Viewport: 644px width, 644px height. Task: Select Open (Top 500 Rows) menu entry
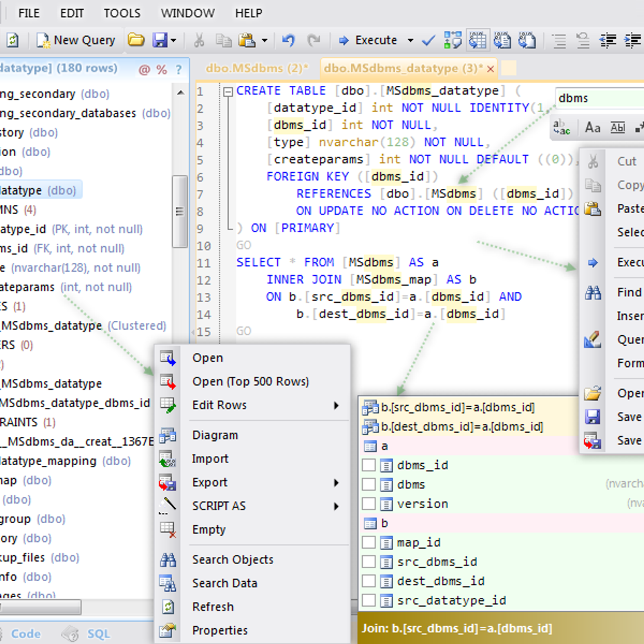tap(252, 381)
